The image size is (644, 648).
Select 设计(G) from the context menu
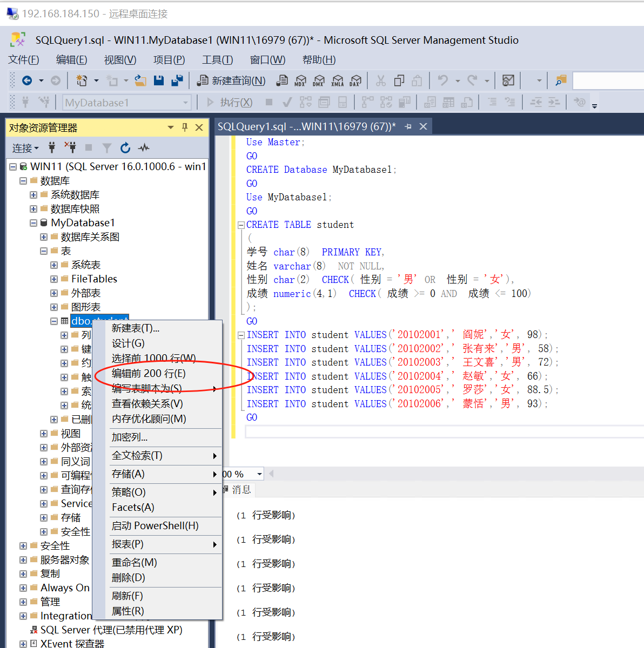(128, 343)
